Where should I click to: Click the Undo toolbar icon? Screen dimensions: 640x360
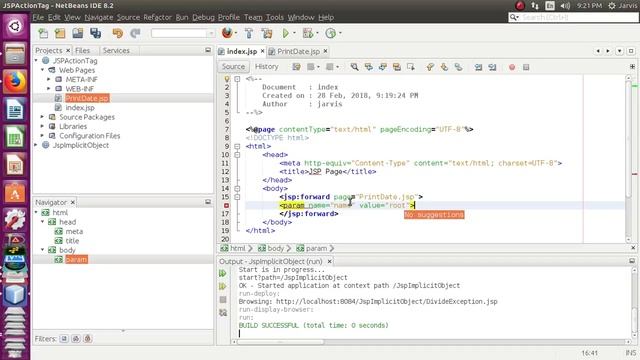click(x=118, y=33)
